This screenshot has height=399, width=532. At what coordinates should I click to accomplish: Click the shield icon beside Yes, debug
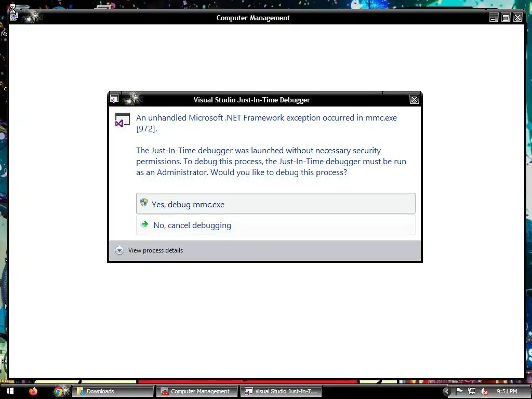[x=144, y=203]
